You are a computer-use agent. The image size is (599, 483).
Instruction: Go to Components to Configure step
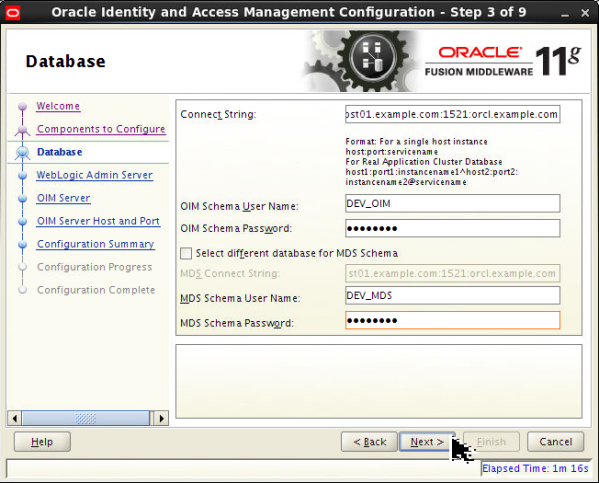[101, 129]
